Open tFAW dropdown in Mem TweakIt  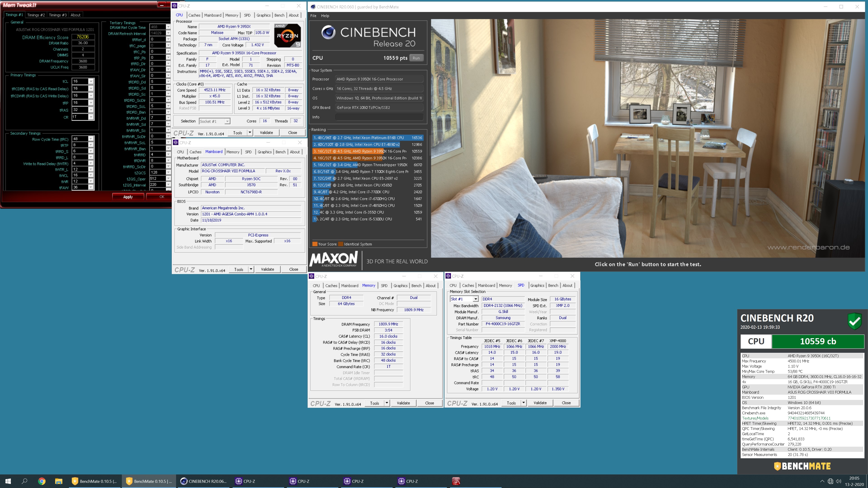(91, 188)
